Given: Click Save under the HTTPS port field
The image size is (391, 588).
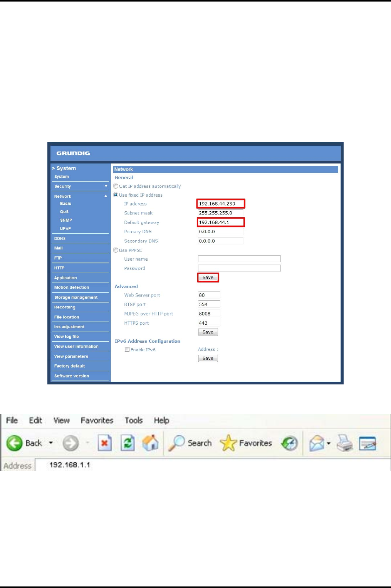Looking at the screenshot, I should click(x=208, y=332).
